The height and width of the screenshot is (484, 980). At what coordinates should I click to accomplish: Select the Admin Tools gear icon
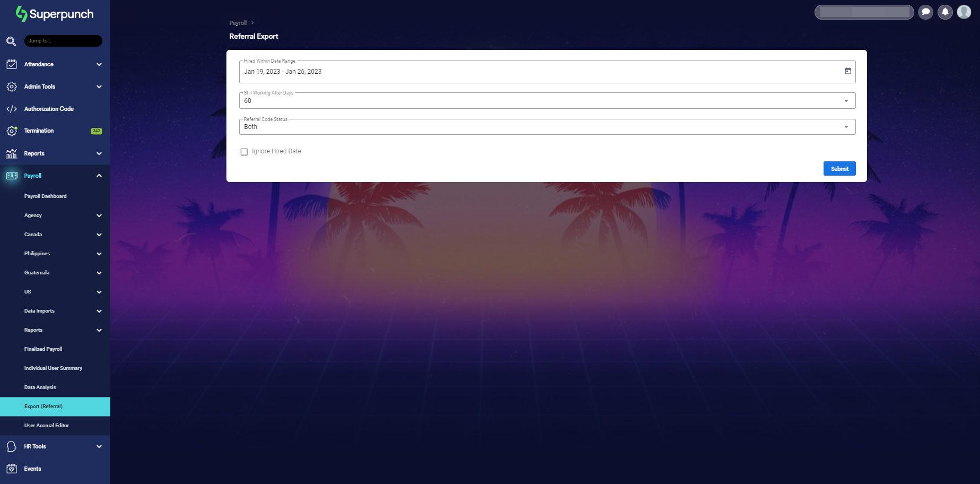pyautogui.click(x=12, y=87)
